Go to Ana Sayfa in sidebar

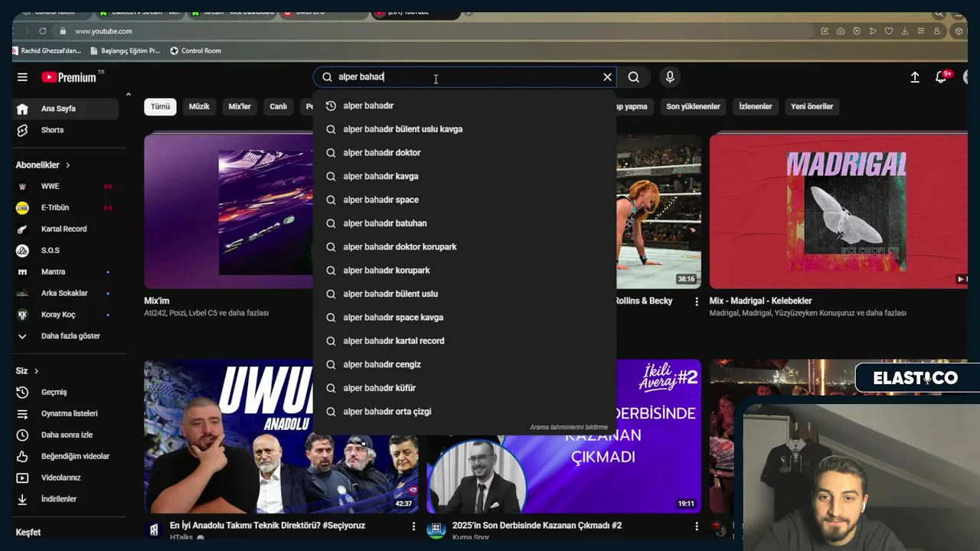coord(67,109)
